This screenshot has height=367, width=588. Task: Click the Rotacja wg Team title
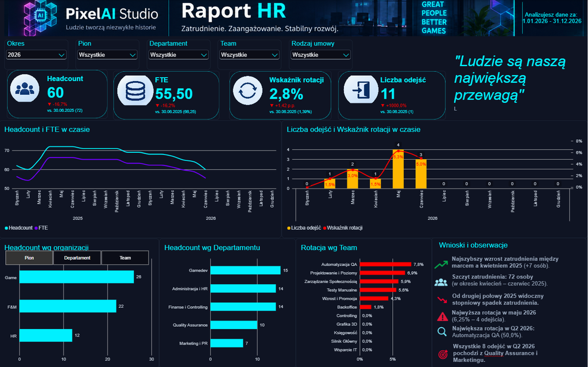click(329, 248)
